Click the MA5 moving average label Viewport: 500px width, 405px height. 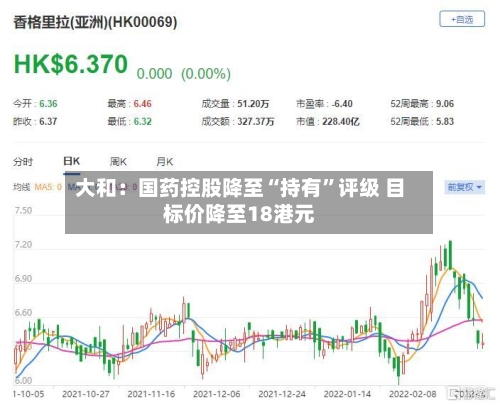(48, 187)
